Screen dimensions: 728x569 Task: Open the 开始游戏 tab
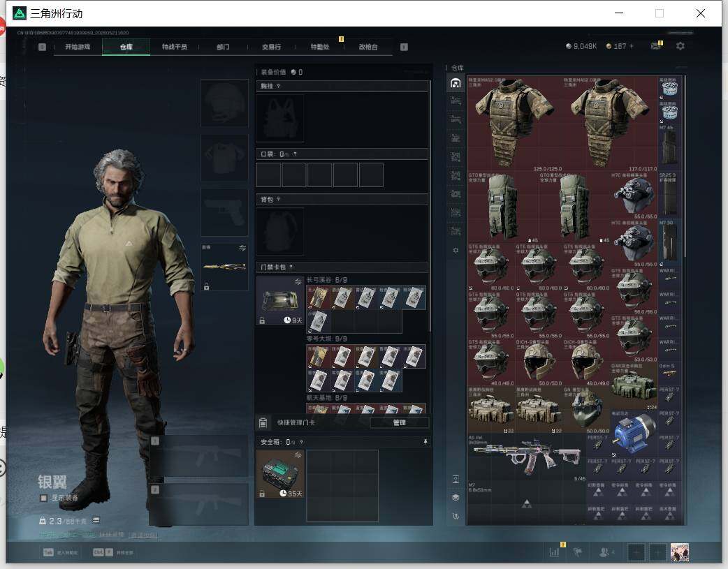click(x=78, y=47)
